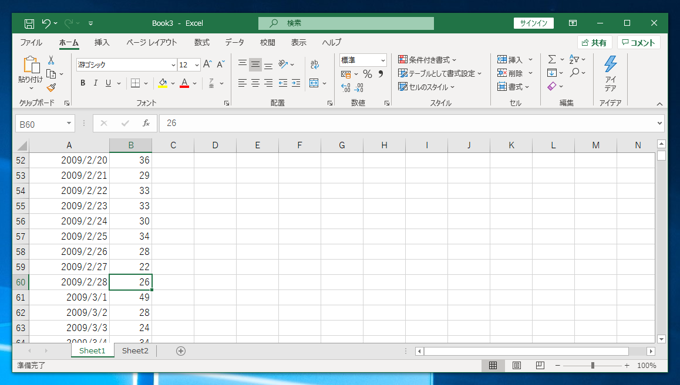Toggle Underline formatting
The image size is (680, 385).
pyautogui.click(x=108, y=83)
